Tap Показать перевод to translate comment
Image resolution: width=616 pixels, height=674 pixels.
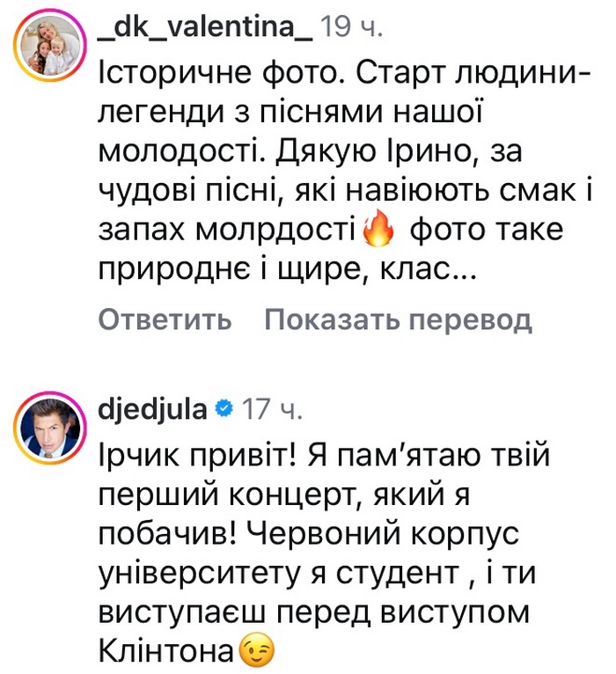pos(399,319)
